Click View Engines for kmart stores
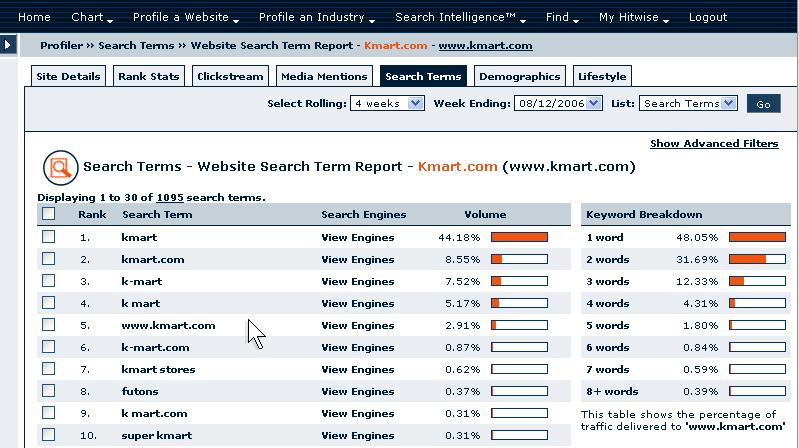This screenshot has height=448, width=799. [358, 370]
